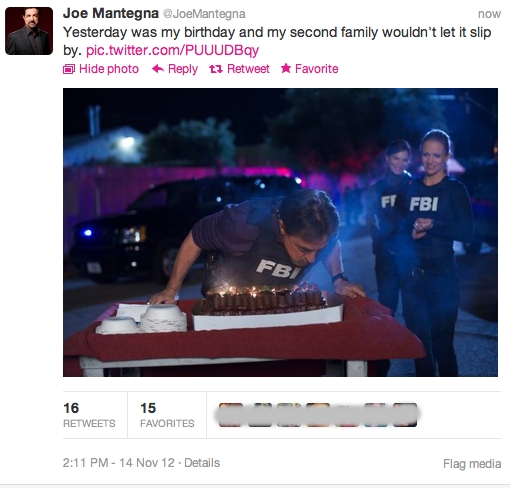Click the Retweet label
This screenshot has width=510, height=488.
pos(248,69)
